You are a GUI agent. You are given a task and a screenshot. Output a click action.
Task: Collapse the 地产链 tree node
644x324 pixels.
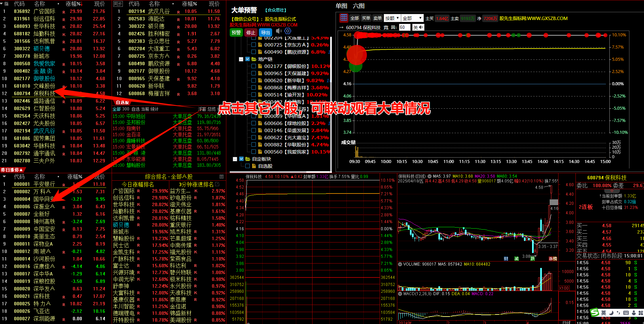click(241, 59)
